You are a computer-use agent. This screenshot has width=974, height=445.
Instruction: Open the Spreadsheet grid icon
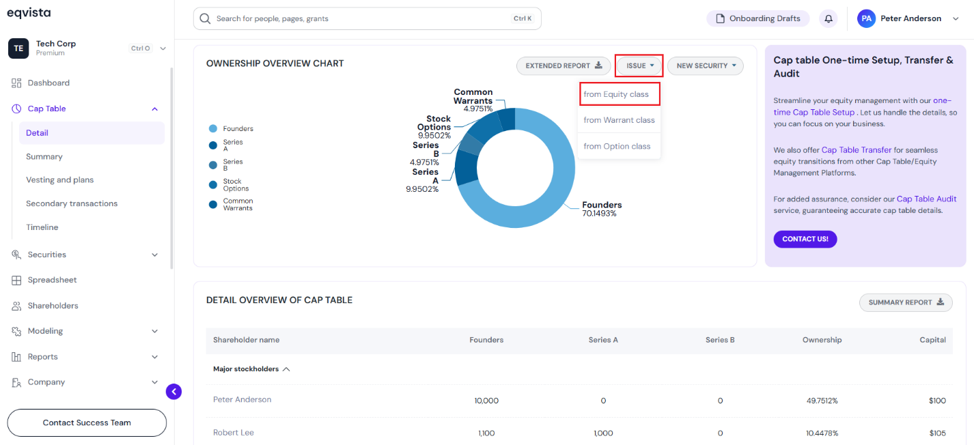[x=17, y=280]
